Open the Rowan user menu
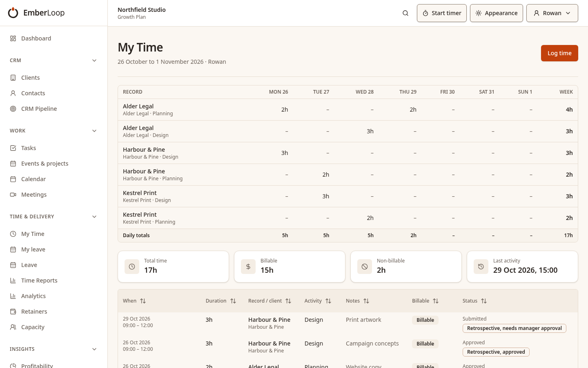 (x=552, y=13)
